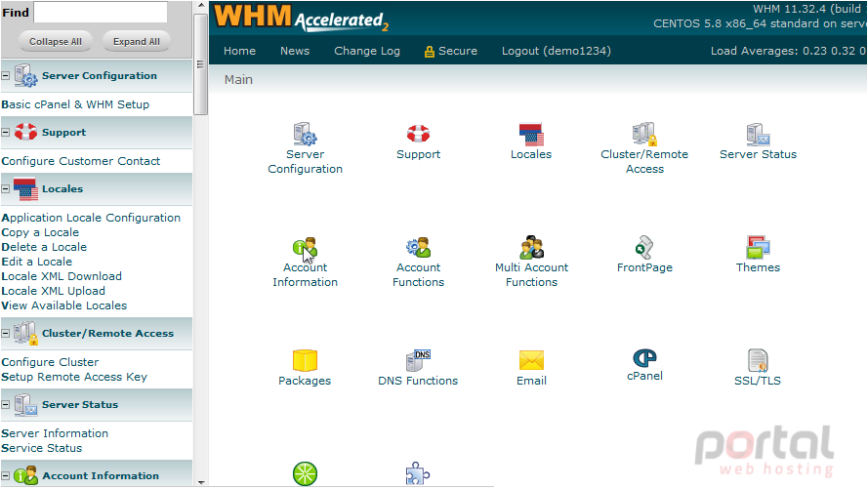This screenshot has height=488, width=868.
Task: Click the Locales flag icon in sidebar
Action: click(x=26, y=188)
